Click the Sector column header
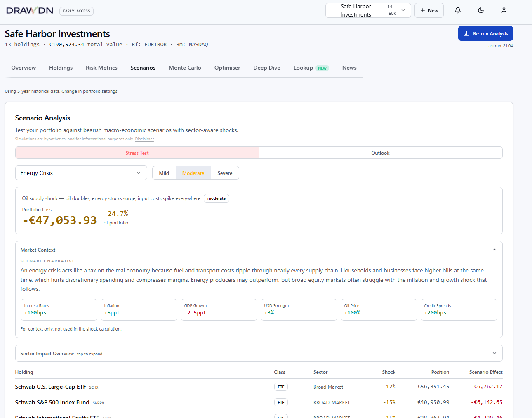Image resolution: width=532 pixels, height=418 pixels. pyautogui.click(x=320, y=372)
